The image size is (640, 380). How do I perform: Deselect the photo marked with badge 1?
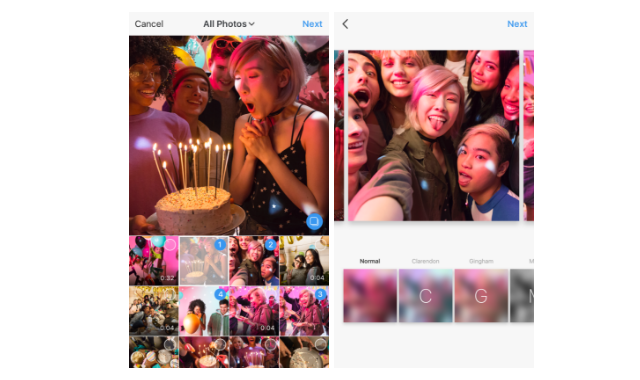[x=220, y=244]
